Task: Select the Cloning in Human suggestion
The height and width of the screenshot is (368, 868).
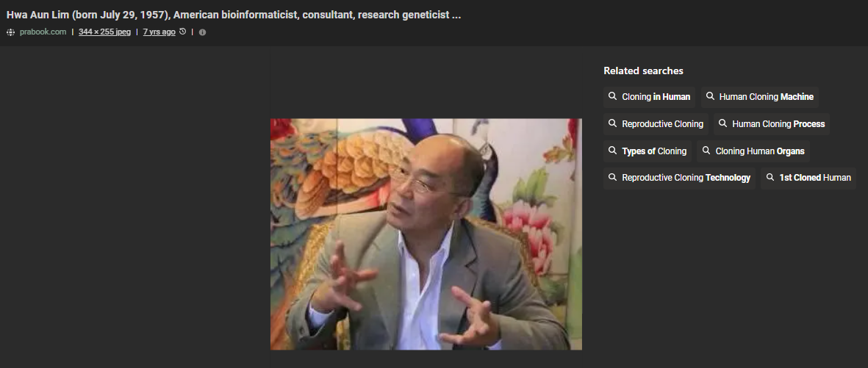Action: (x=649, y=97)
